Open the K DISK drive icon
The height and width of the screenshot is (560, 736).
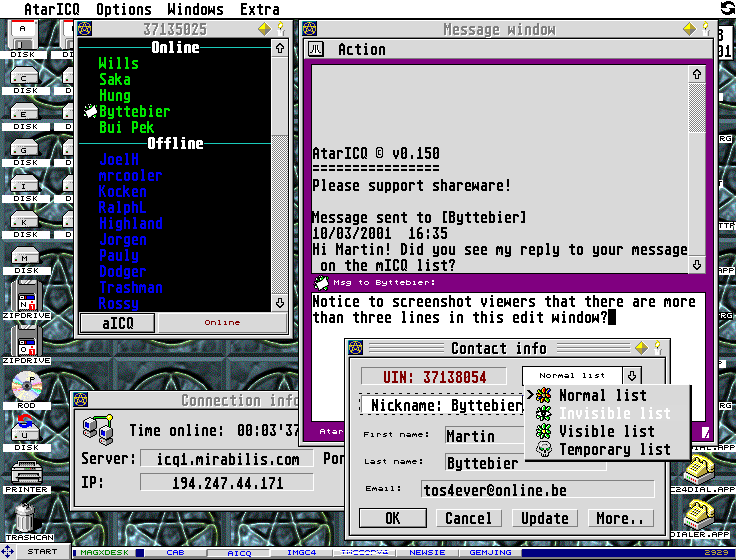(25, 225)
